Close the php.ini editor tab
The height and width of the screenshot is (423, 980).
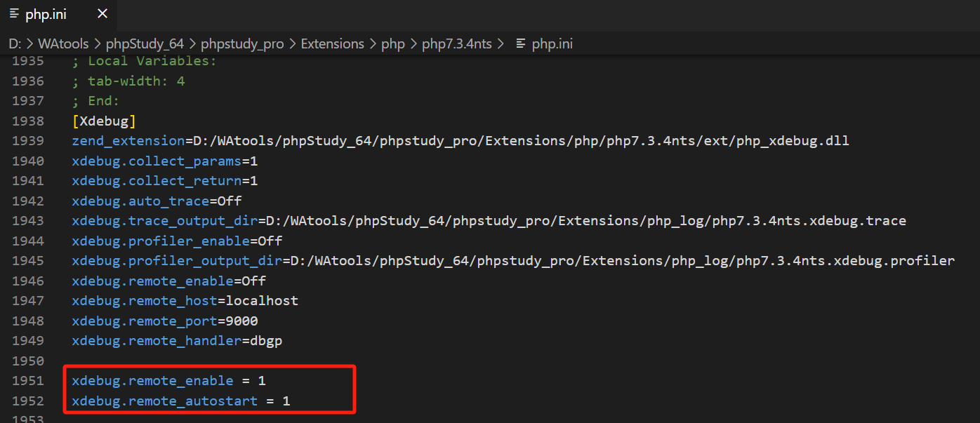pyautogui.click(x=102, y=14)
